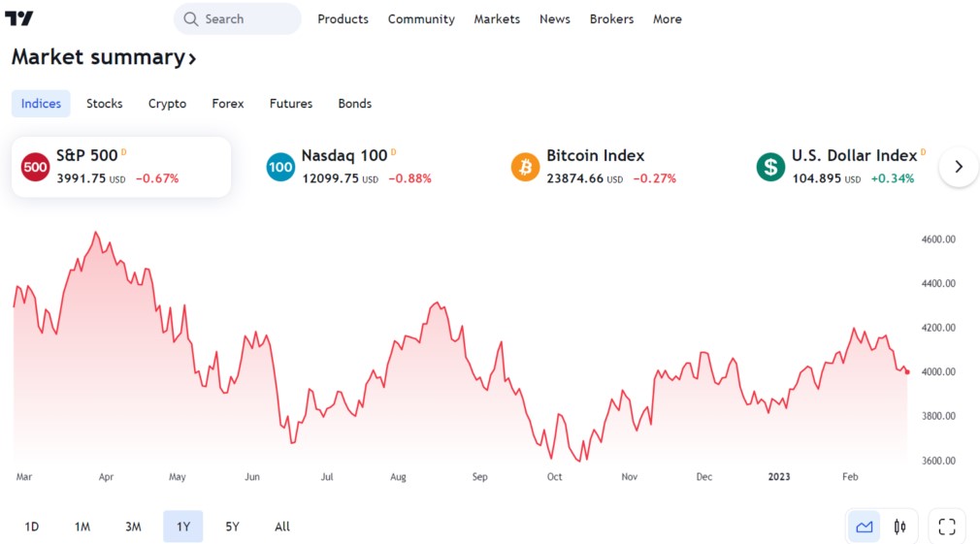Click the 3600.00 price axis label
980x544 pixels.
coord(938,461)
